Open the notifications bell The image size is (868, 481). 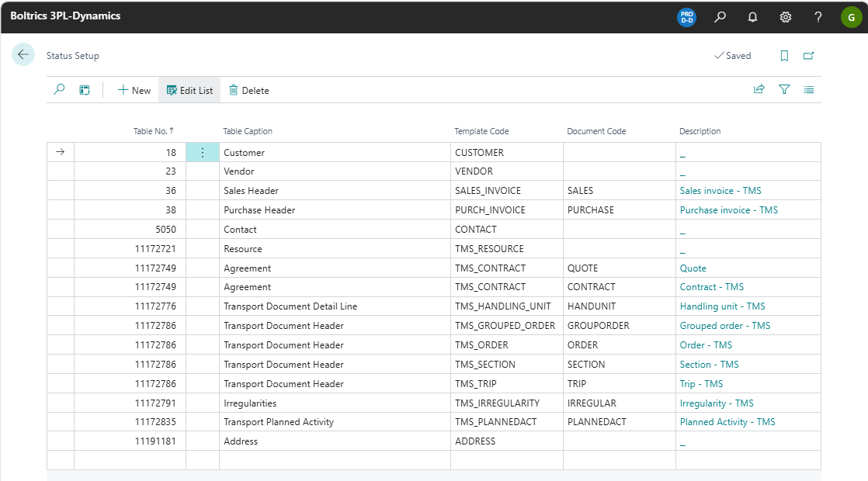pos(752,16)
